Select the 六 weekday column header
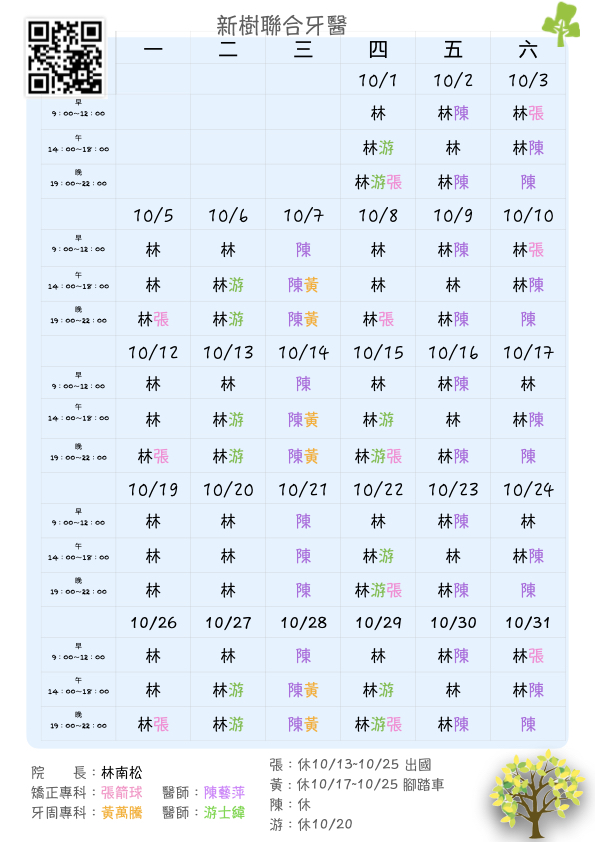 tap(528, 50)
